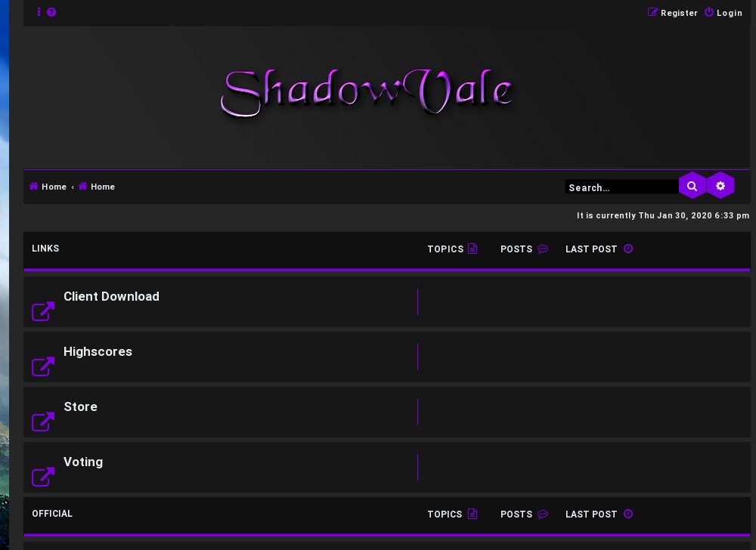Image resolution: width=756 pixels, height=550 pixels.
Task: Open the Highscores page
Action: tap(98, 351)
